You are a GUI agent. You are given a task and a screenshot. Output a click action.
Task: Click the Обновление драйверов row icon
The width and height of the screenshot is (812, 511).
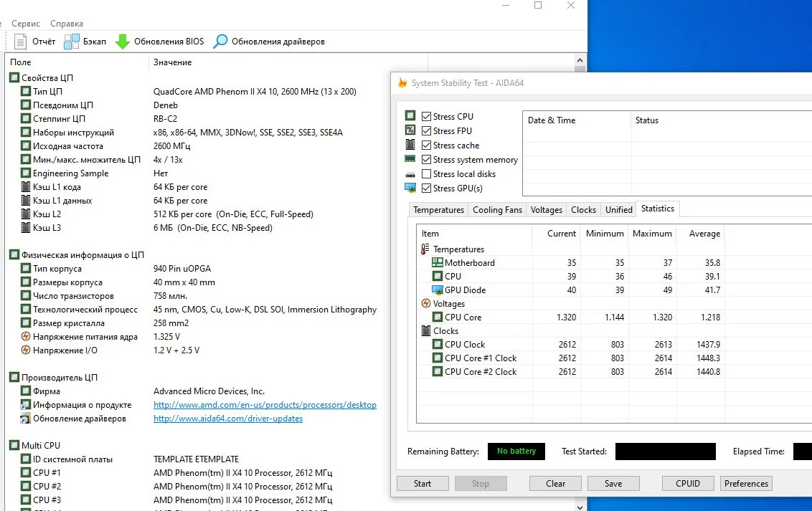(26, 419)
